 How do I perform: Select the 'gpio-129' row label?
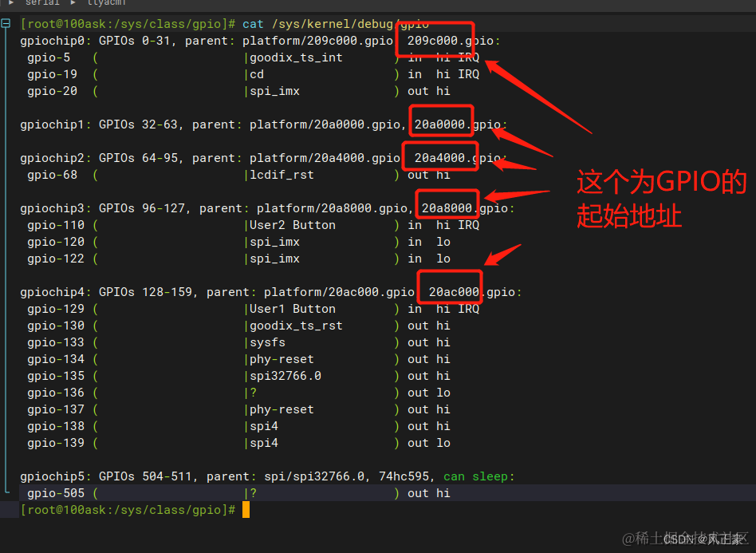click(x=56, y=309)
